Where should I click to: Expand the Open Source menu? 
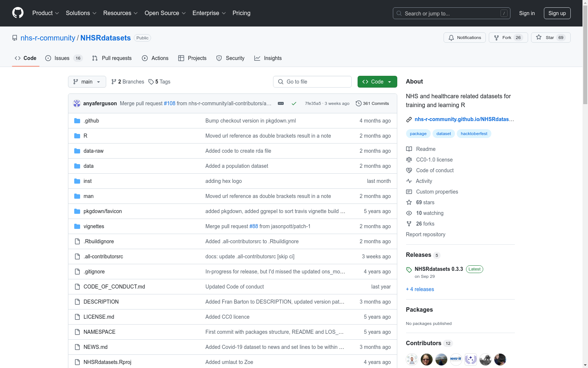(x=165, y=13)
